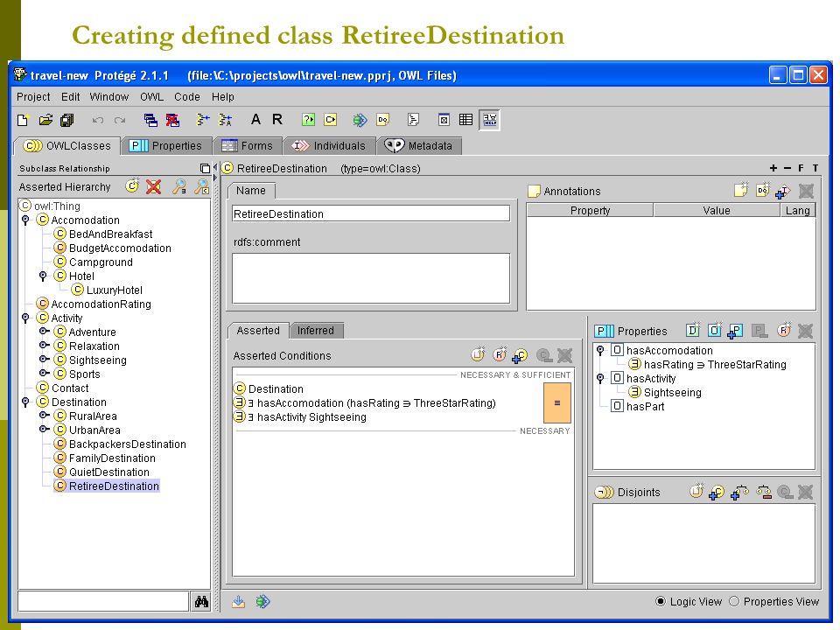Open the Code menu

tap(187, 97)
